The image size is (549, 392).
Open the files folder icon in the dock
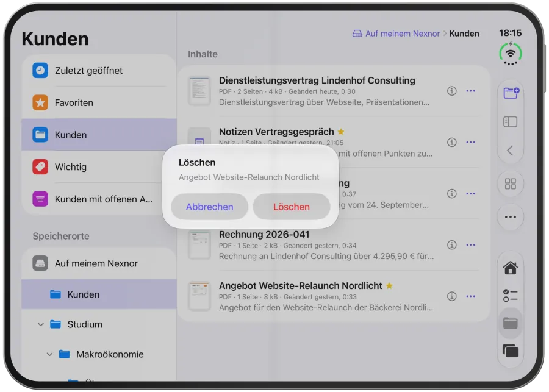pyautogui.click(x=510, y=323)
